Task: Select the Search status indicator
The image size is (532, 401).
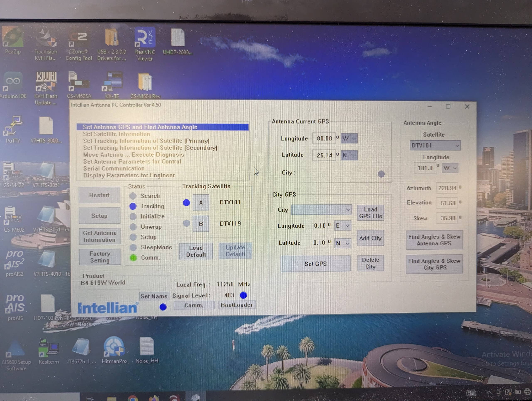Action: click(x=133, y=196)
